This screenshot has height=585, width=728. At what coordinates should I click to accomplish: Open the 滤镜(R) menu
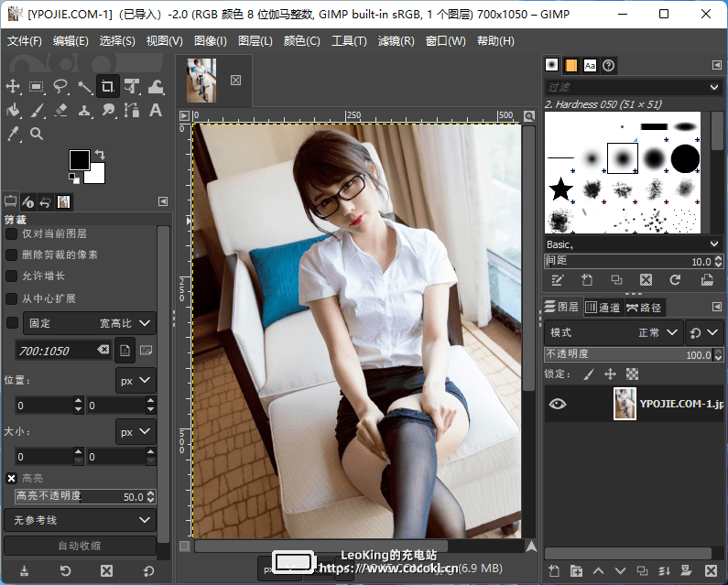(x=396, y=41)
